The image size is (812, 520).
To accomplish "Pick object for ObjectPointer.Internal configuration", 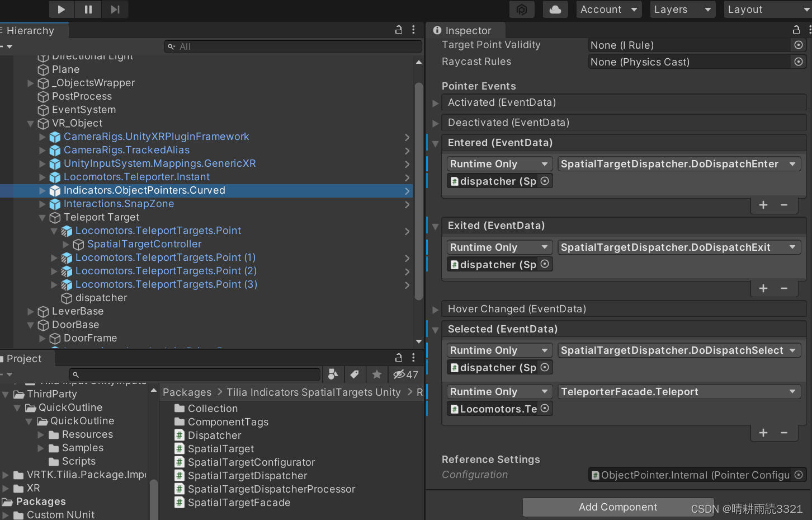I will click(799, 475).
